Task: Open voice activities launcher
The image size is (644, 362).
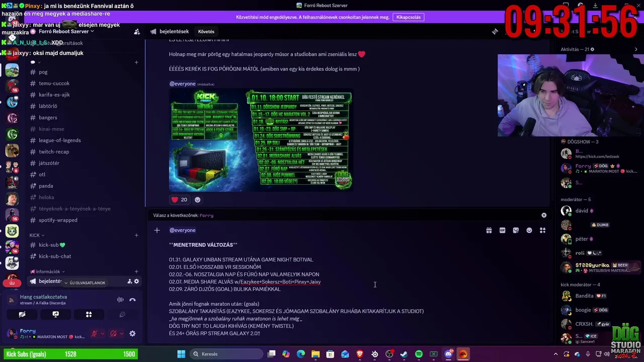Action: click(x=89, y=314)
